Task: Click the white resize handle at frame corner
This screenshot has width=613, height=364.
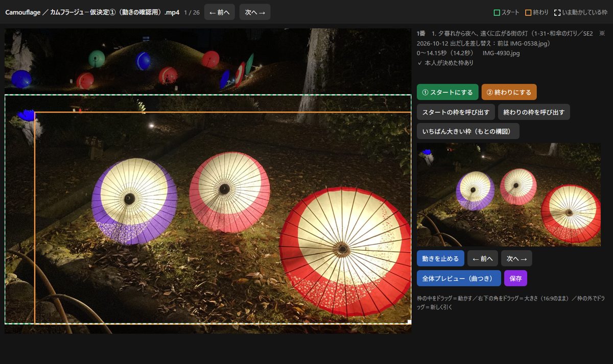Action: click(x=409, y=322)
